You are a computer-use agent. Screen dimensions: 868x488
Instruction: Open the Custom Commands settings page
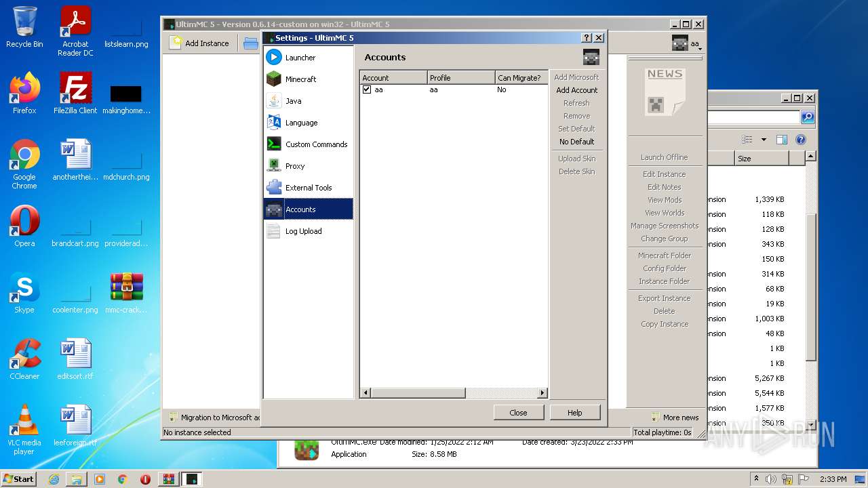[x=308, y=144]
